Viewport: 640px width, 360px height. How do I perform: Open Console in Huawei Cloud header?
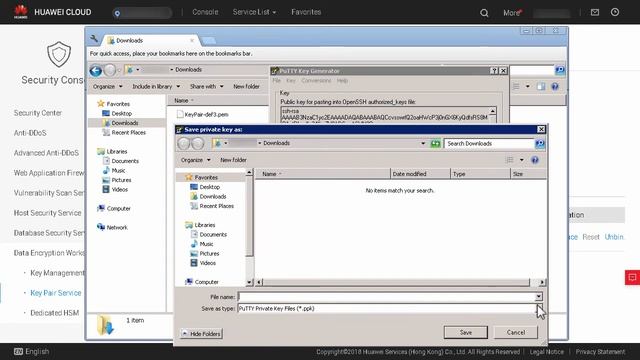205,12
